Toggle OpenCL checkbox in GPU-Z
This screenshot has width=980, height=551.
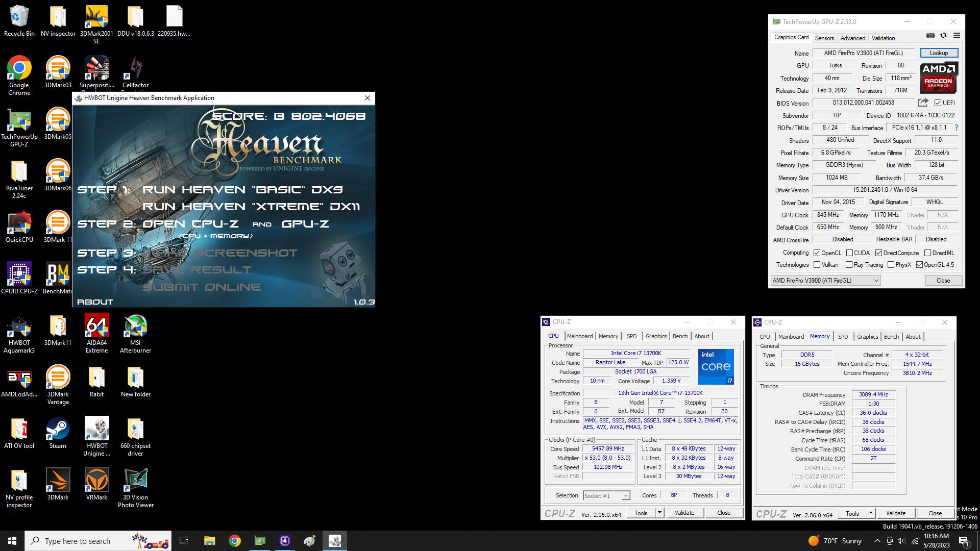817,253
